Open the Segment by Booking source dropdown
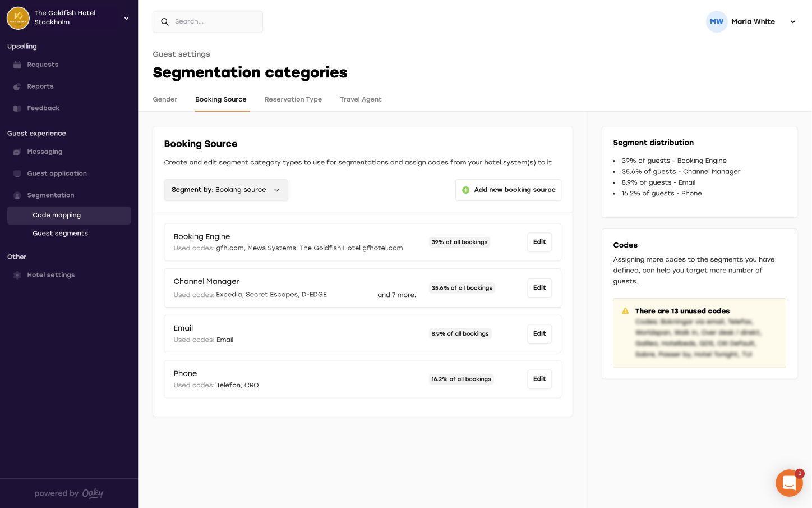 tap(225, 190)
